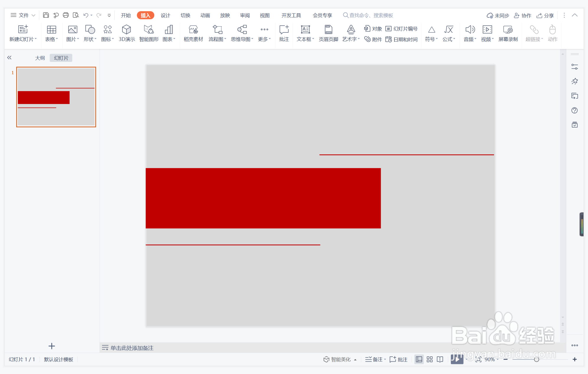Open the 文件 (File) menu dropdown
The width and height of the screenshot is (588, 374).
tap(23, 15)
